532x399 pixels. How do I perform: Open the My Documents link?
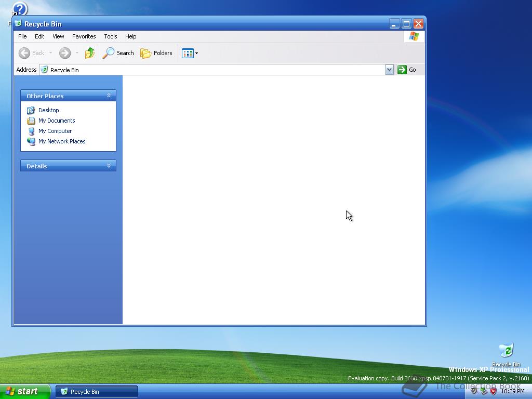[57, 121]
